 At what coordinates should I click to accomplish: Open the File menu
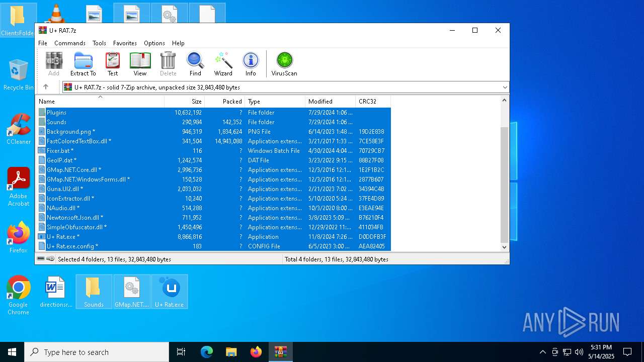coord(43,43)
